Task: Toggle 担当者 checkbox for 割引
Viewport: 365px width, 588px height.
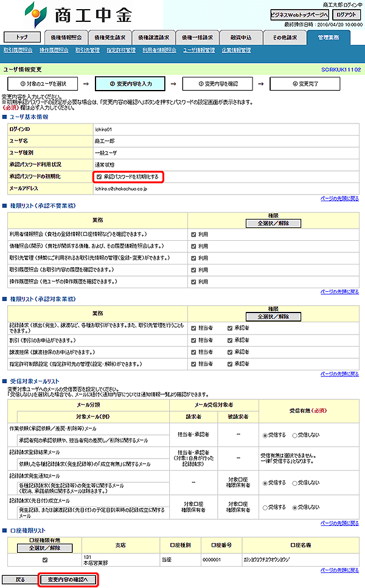Action: (x=193, y=341)
